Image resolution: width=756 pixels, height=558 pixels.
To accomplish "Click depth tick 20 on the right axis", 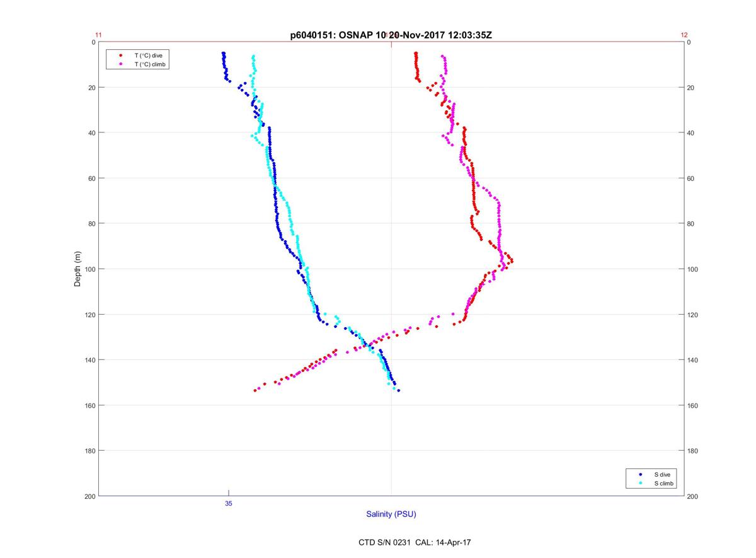I will coord(690,88).
